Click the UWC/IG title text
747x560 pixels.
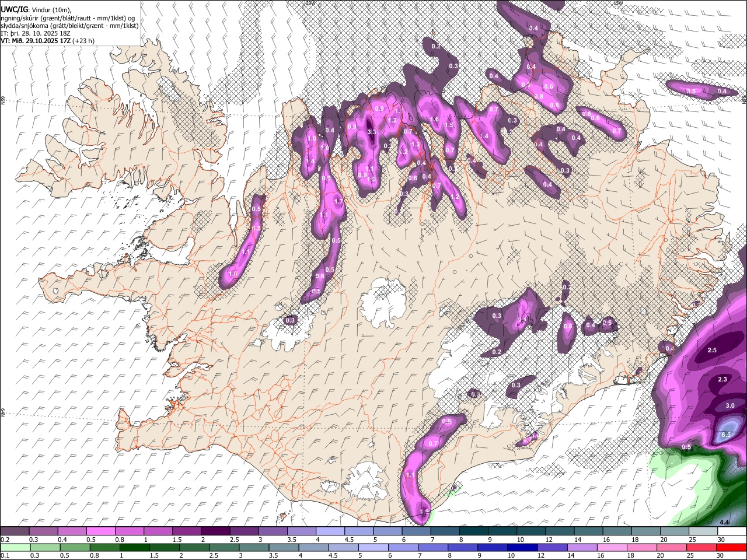click(x=14, y=10)
